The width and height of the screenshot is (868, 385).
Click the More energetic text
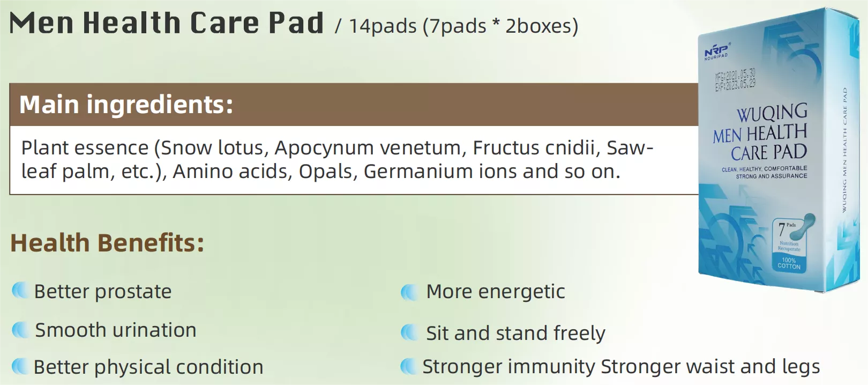(x=496, y=291)
